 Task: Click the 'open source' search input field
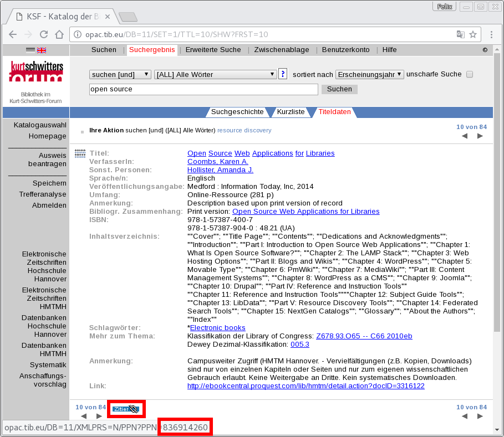point(203,89)
